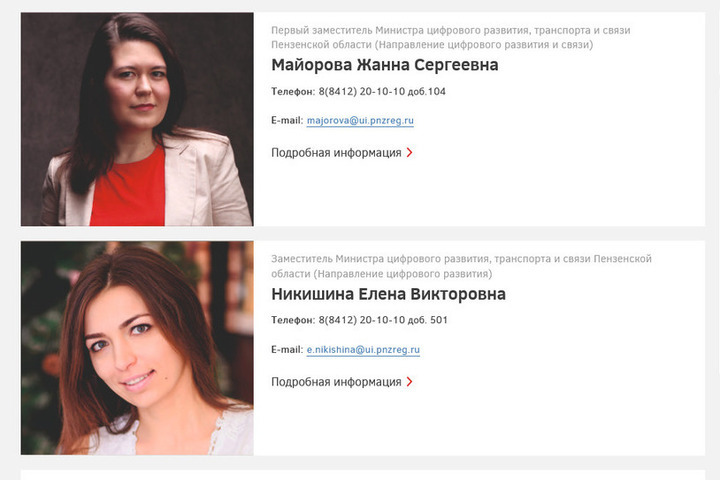Image resolution: width=720 pixels, height=480 pixels.
Task: Click the e.nikishina@ui.pnzreg.ru email link
Action: [363, 350]
